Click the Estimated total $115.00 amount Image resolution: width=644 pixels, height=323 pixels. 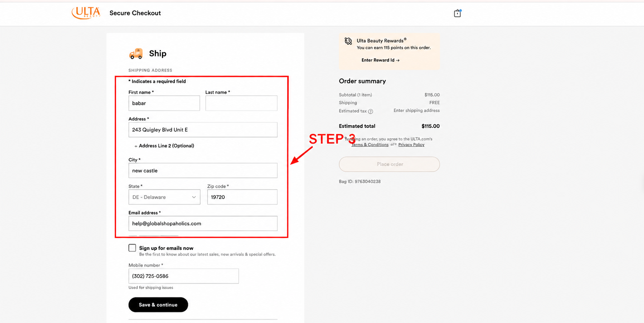(x=431, y=126)
